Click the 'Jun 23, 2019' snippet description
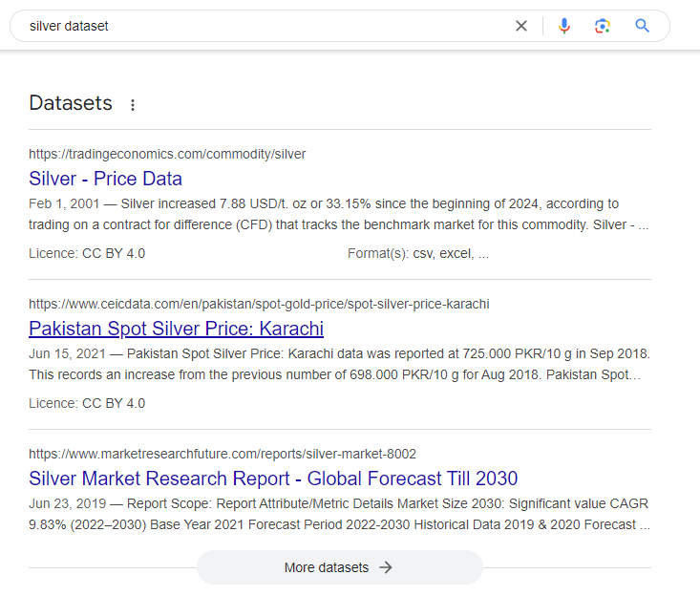The image size is (700, 596). [x=339, y=514]
